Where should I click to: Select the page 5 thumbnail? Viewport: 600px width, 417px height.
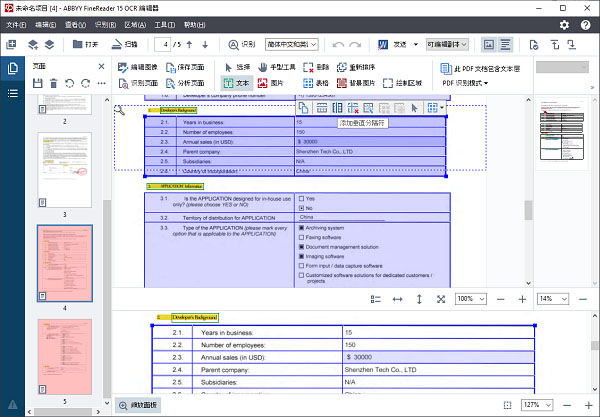(x=66, y=353)
